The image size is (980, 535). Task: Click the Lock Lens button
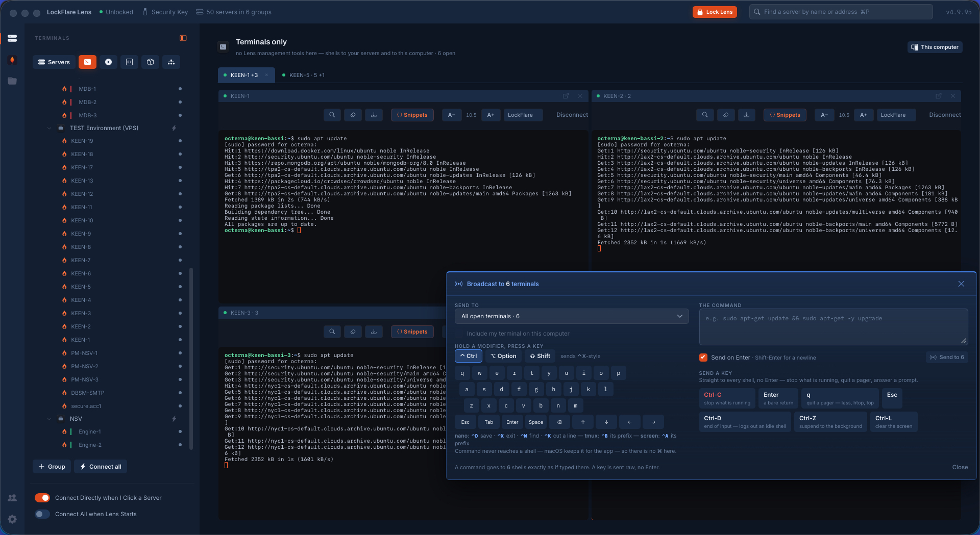(x=715, y=12)
